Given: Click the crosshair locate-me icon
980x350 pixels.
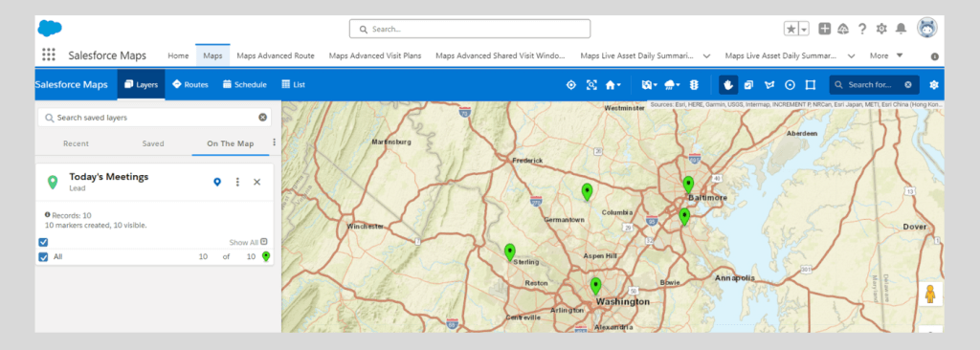Looking at the screenshot, I should click(570, 85).
